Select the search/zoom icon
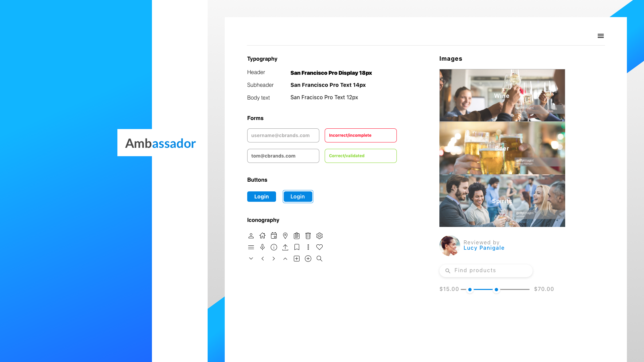The width and height of the screenshot is (644, 362). coord(319,258)
